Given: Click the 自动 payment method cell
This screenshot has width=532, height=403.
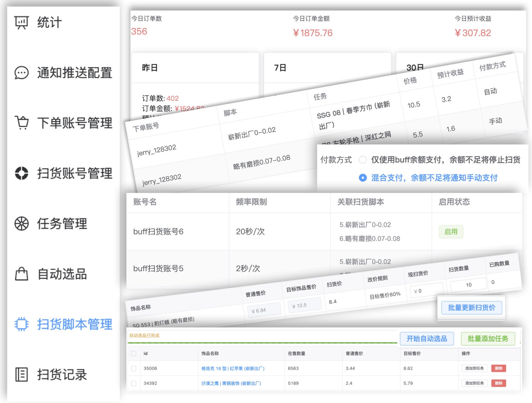Looking at the screenshot, I should [490, 91].
